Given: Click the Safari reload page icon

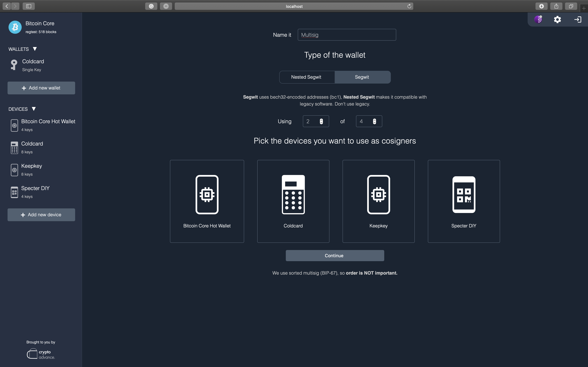Looking at the screenshot, I should click(x=409, y=6).
